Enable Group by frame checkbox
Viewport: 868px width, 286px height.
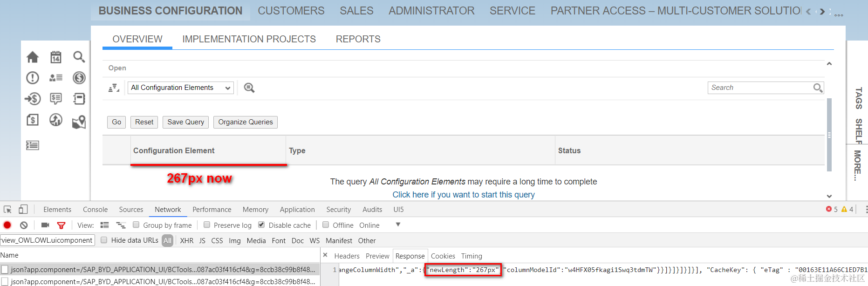[136, 225]
